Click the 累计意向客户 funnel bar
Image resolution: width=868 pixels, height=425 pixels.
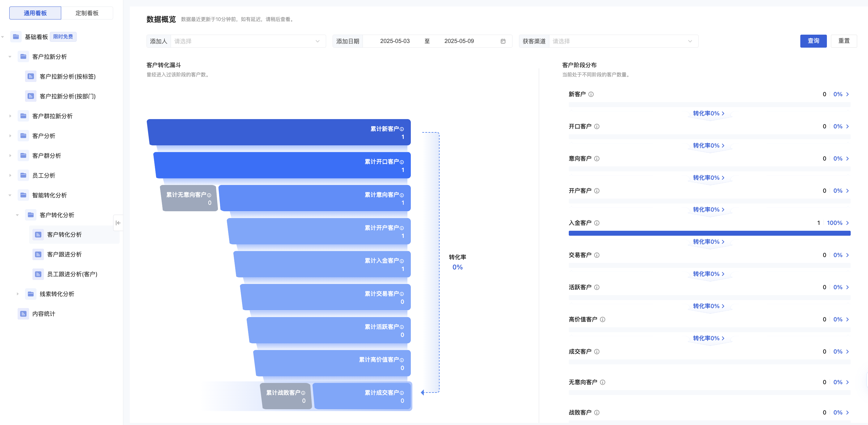(x=315, y=198)
